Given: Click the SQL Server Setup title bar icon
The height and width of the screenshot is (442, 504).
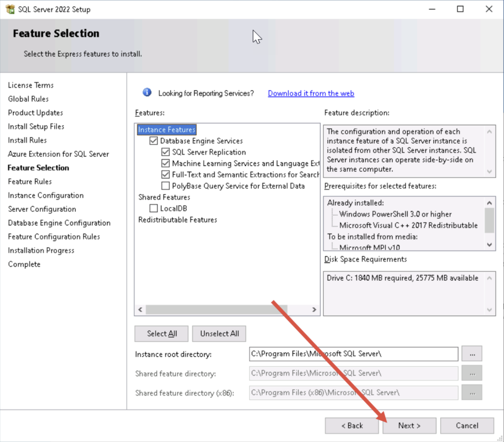Looking at the screenshot, I should coord(10,9).
